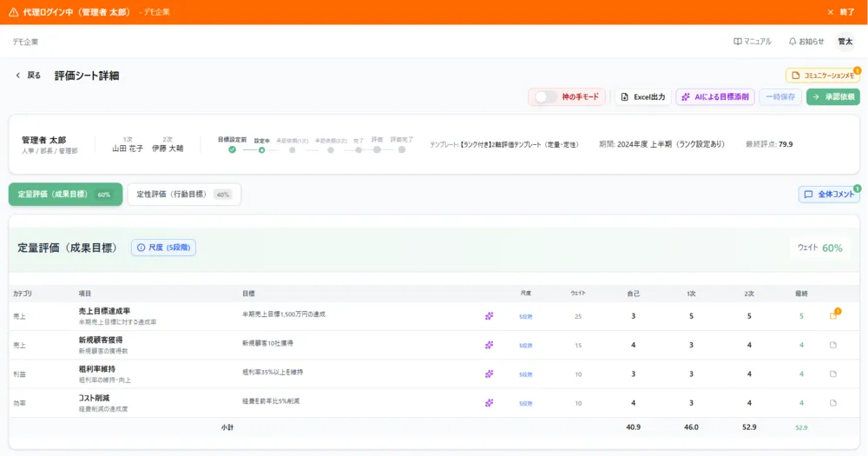Open the 全体コメント panel

829,195
